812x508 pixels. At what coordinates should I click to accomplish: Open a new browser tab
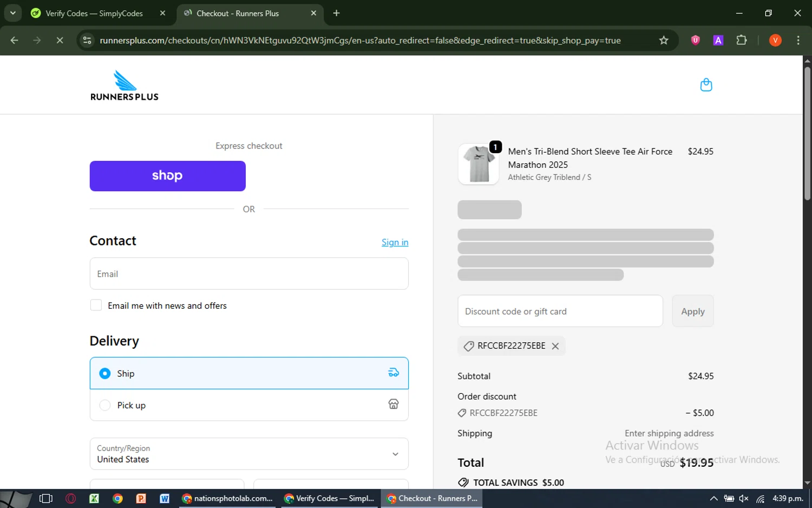click(x=336, y=13)
